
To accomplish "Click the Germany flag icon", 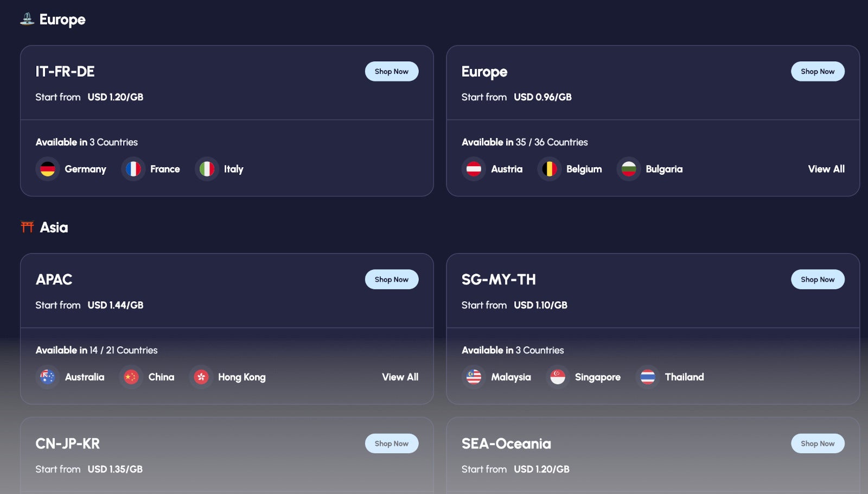I will coord(48,169).
